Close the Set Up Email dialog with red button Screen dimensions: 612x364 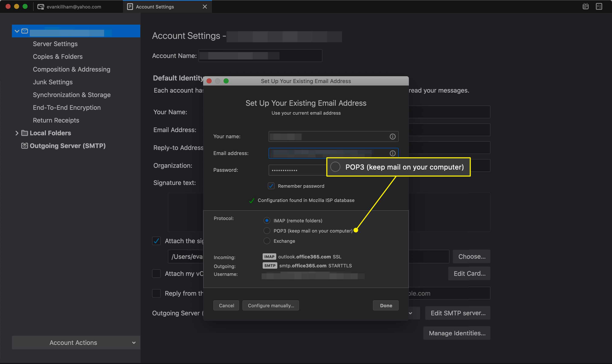(209, 81)
